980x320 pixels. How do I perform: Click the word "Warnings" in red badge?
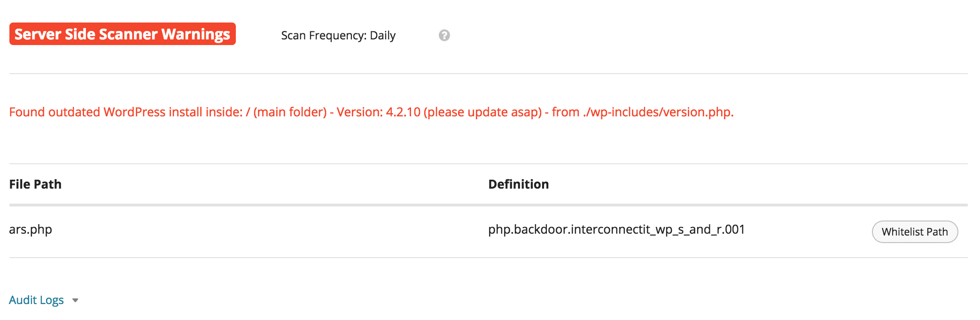tap(196, 35)
